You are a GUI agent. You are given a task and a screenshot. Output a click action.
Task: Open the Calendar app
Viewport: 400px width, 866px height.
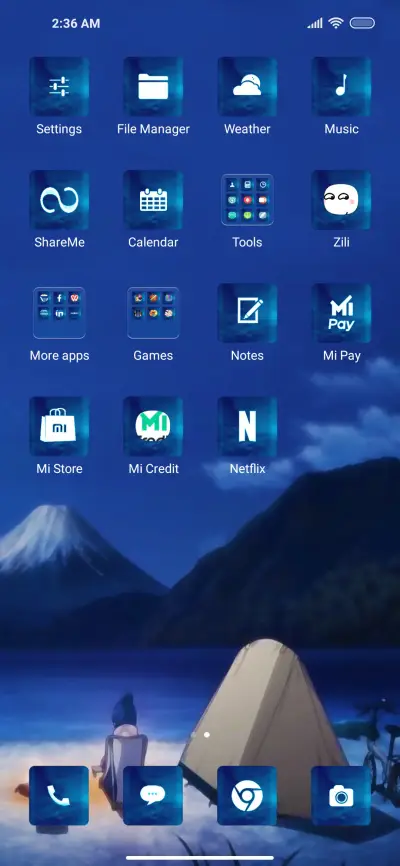(x=153, y=200)
